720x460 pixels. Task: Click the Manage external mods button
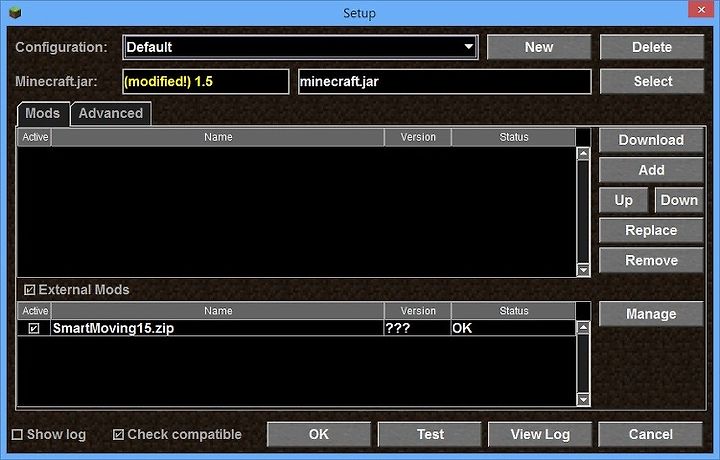point(651,314)
